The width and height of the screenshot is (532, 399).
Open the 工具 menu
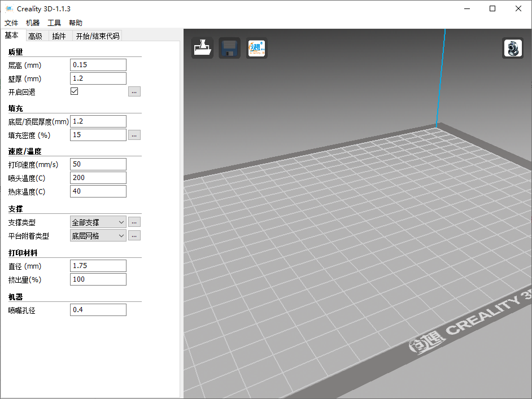[54, 23]
